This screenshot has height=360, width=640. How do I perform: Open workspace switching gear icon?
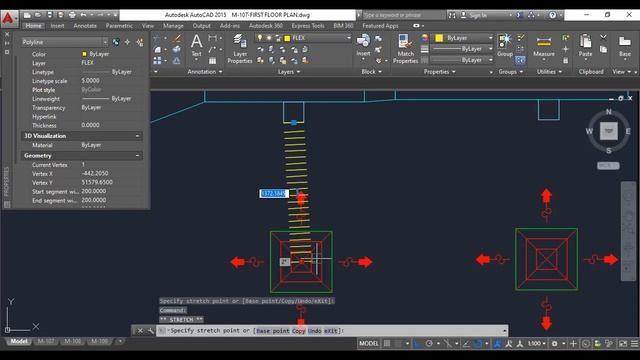554,344
